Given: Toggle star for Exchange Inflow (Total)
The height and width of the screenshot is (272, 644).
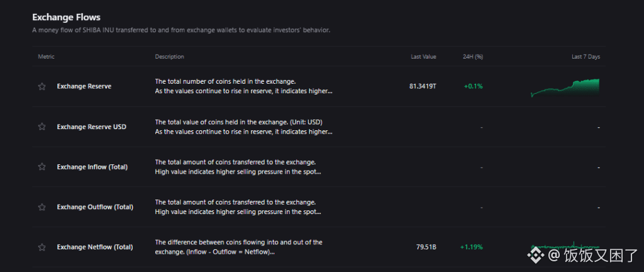Looking at the screenshot, I should point(42,167).
